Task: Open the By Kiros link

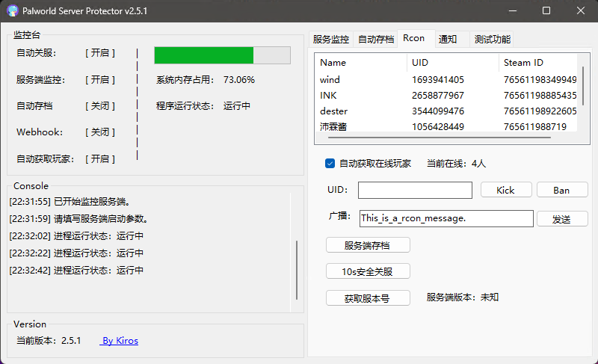Action: coord(119,340)
